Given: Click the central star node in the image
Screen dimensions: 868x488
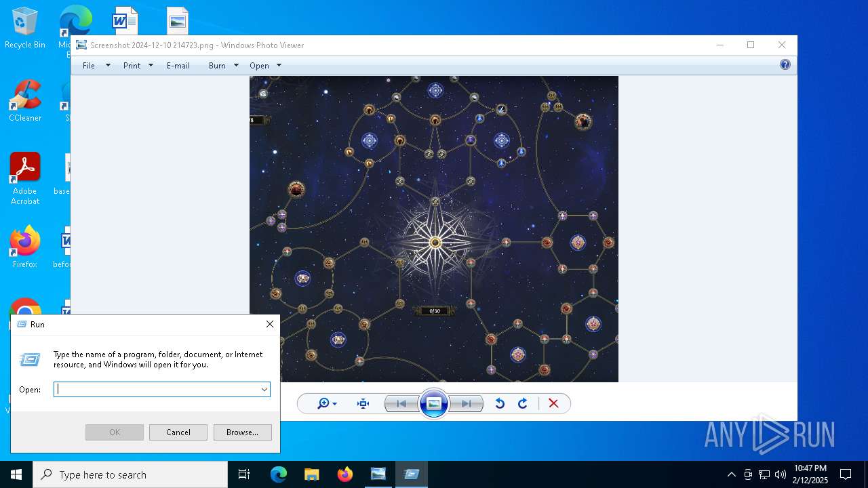Looking at the screenshot, I should click(435, 242).
